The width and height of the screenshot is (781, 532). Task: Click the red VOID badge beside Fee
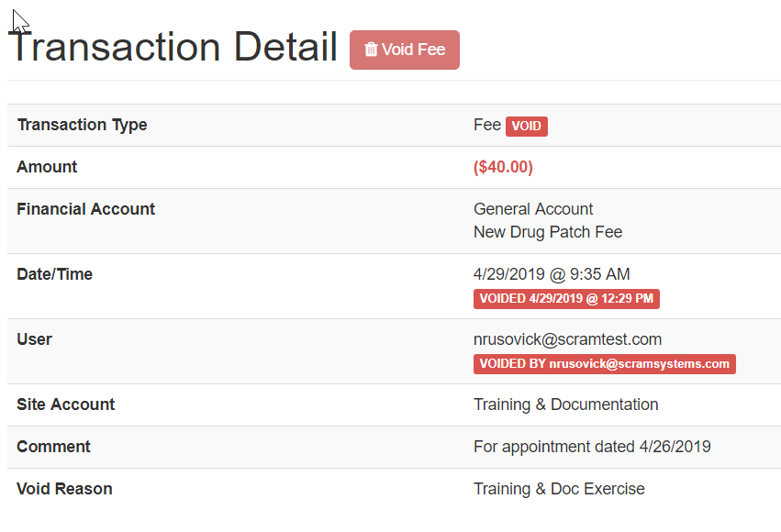click(526, 126)
